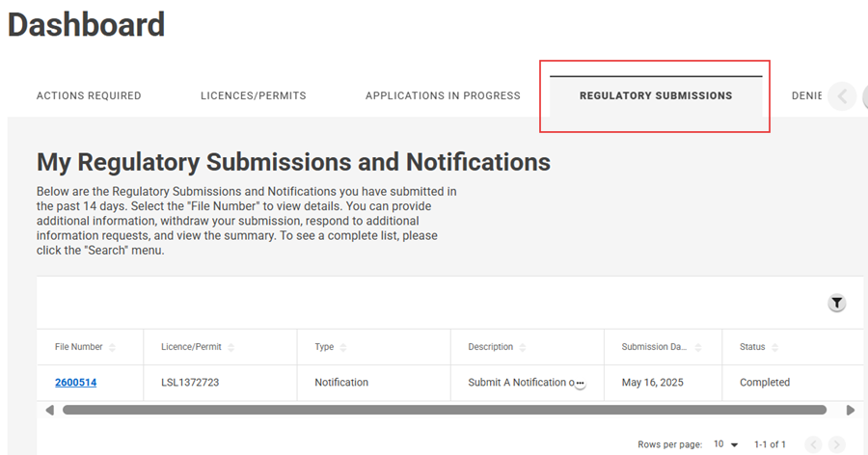Switch to the Actions Required tab

pos(89,95)
